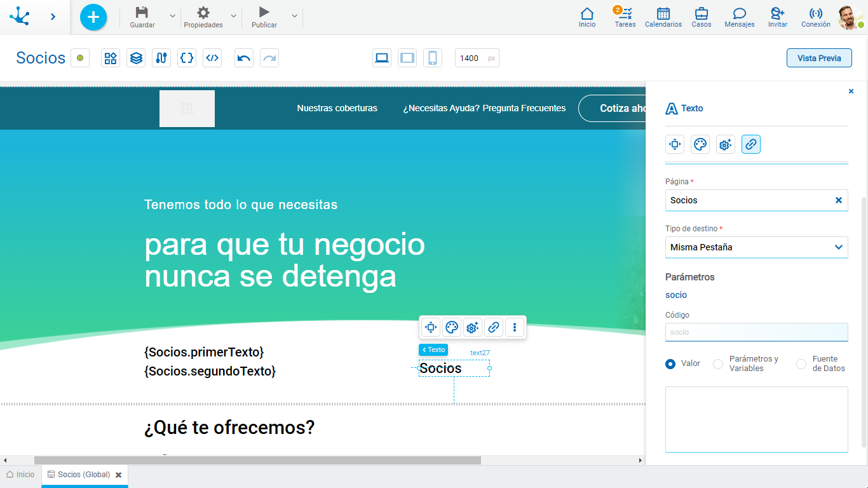Open the panel's link tab

coord(751,144)
